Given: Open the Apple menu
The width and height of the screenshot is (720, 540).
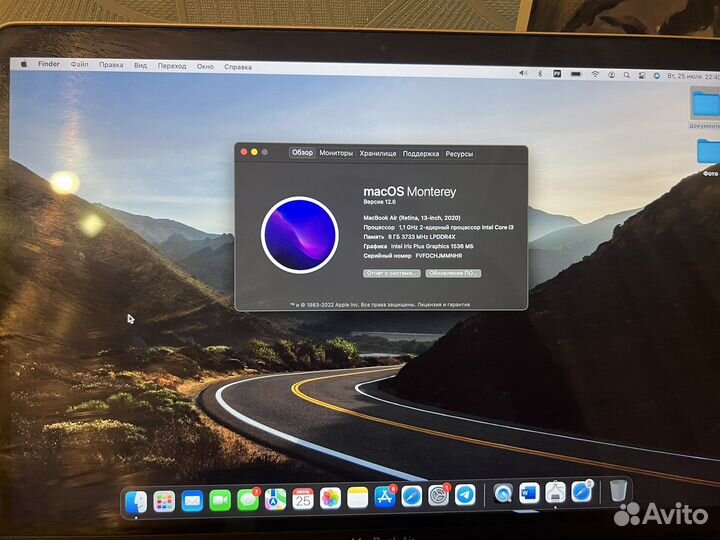Looking at the screenshot, I should pyautogui.click(x=24, y=64).
